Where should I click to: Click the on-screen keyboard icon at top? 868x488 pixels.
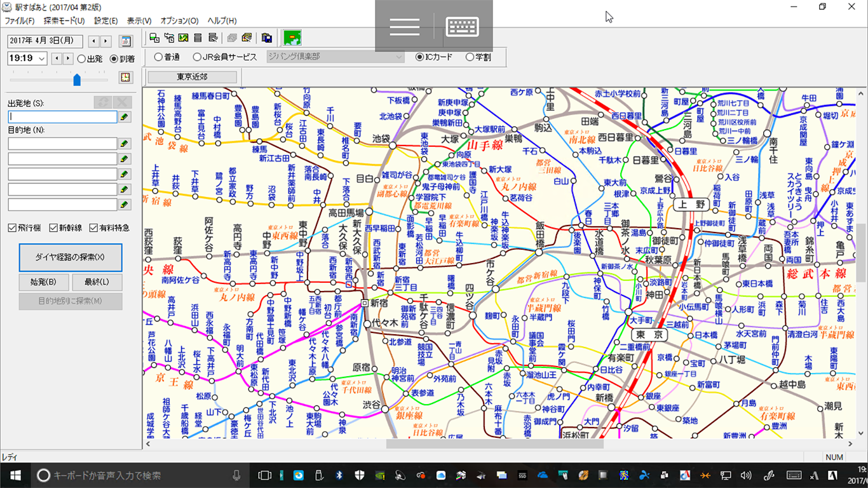point(463,27)
